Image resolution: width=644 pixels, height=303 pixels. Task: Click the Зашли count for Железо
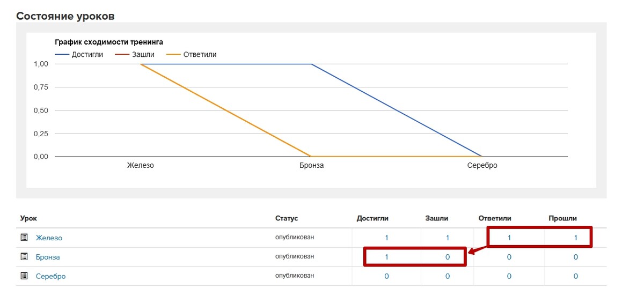tap(448, 238)
